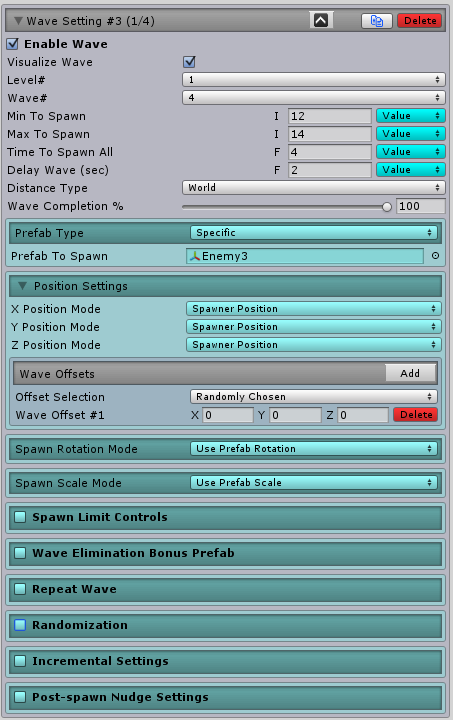Screen dimensions: 453x720
Task: Delete Wave Offset #1
Action: [x=416, y=415]
